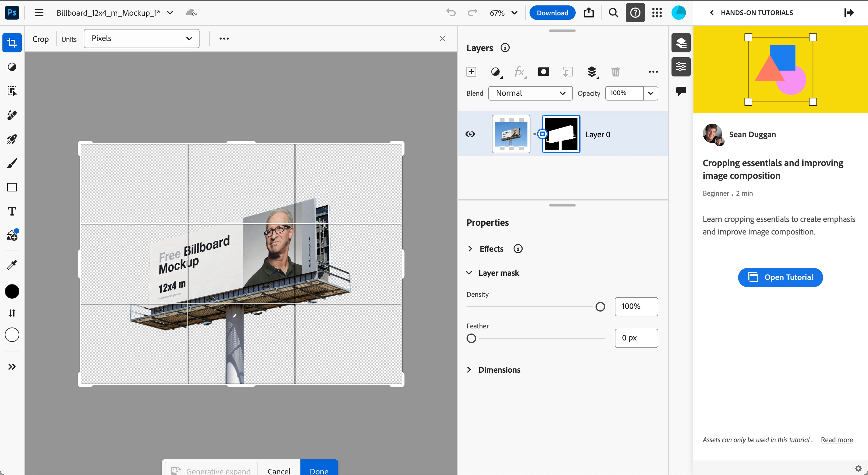868x475 pixels.
Task: Open the comments panel icon
Action: [681, 91]
